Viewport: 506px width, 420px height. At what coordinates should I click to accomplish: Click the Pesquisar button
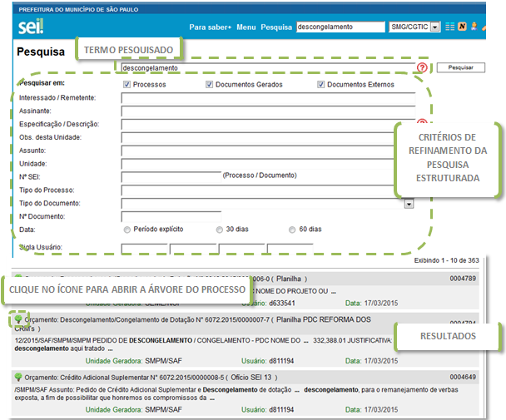click(x=461, y=67)
